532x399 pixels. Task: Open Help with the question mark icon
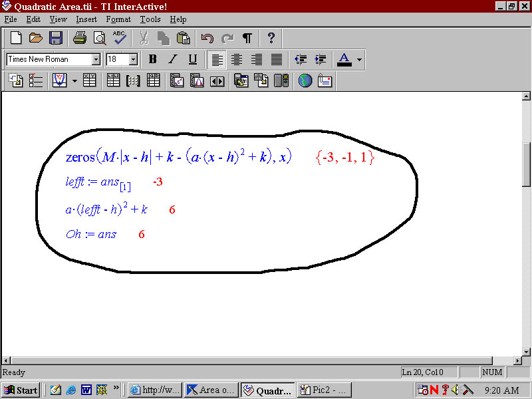pos(271,38)
